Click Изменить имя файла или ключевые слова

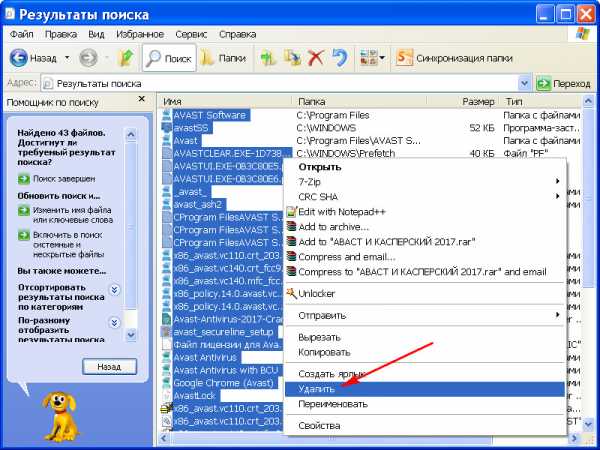coord(73,215)
